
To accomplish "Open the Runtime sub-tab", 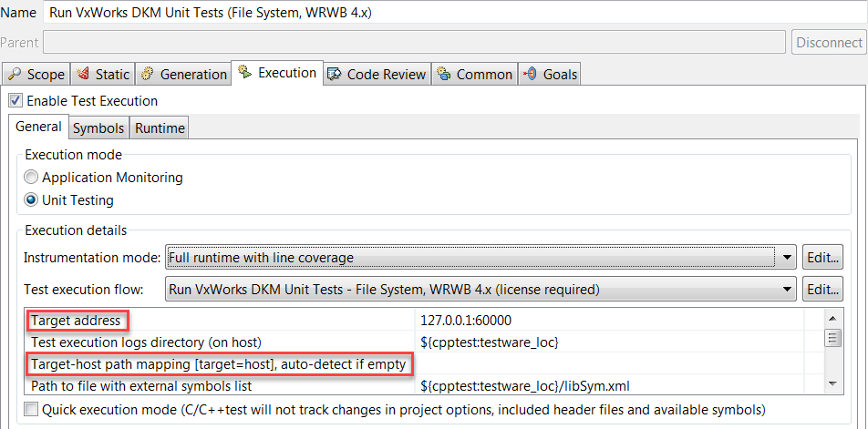I will (160, 128).
